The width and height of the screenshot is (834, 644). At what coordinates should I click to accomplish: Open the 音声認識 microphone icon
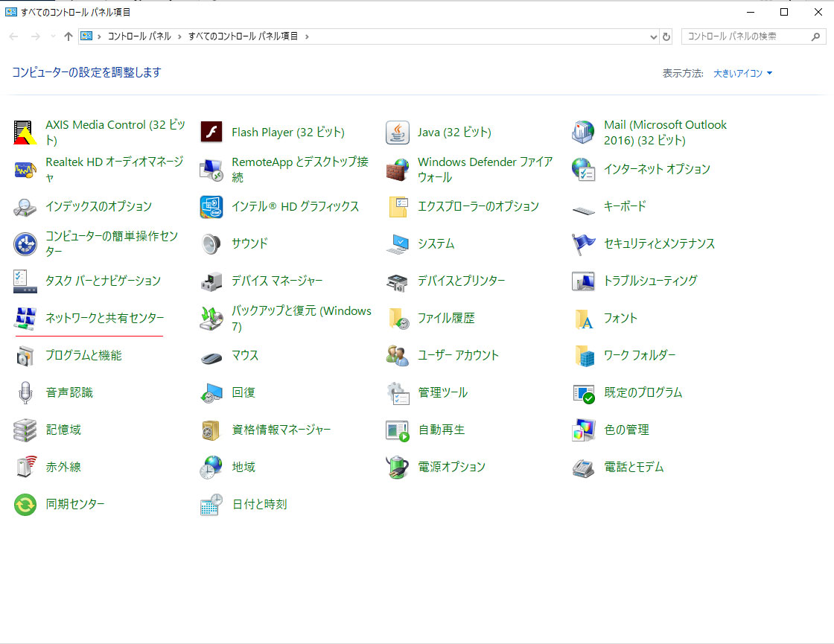[x=25, y=393]
